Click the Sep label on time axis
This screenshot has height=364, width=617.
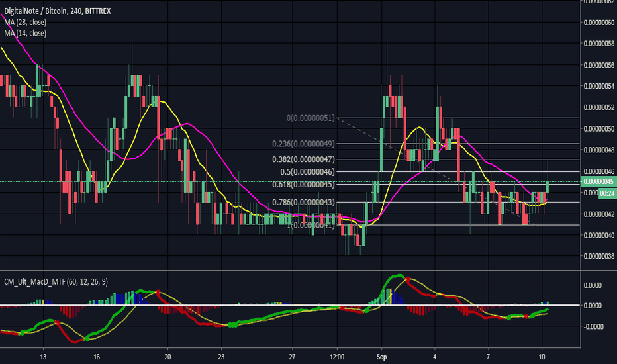point(381,357)
